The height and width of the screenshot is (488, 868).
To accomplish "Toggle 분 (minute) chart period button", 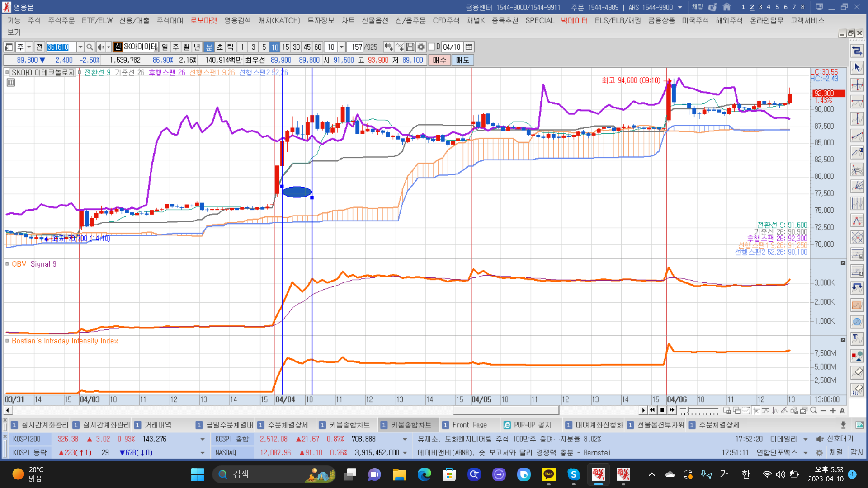I will (x=209, y=47).
